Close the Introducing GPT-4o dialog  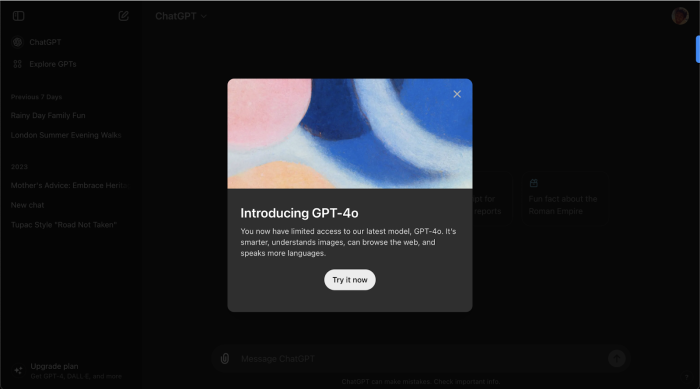(x=457, y=94)
